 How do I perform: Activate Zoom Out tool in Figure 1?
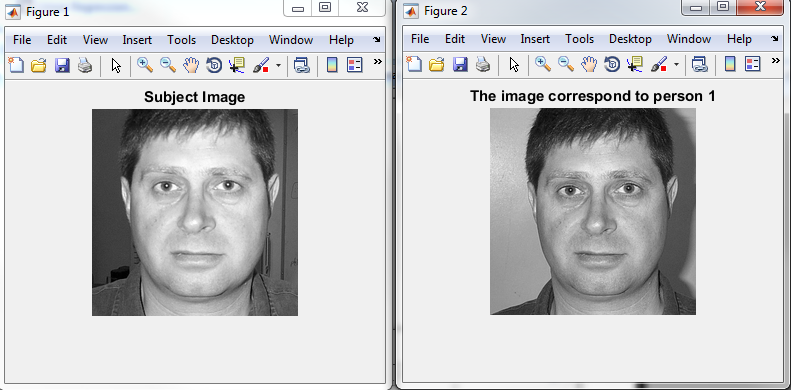pos(168,65)
